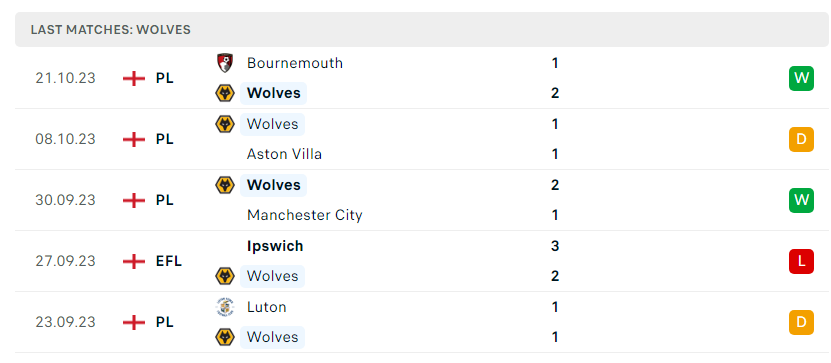Click Wolves crest in Bournemouth match row

coord(225,93)
